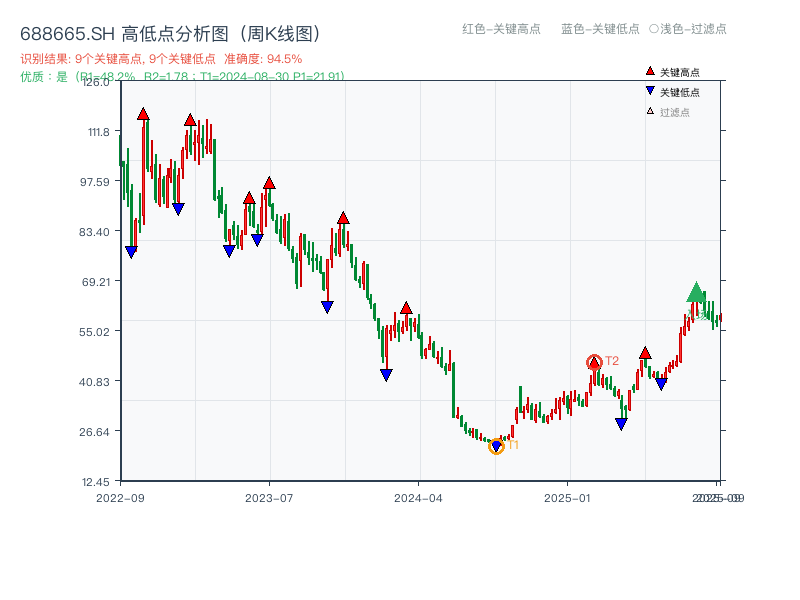
Task: Click the blue triangle at the lowest chart point
Action: (x=496, y=444)
